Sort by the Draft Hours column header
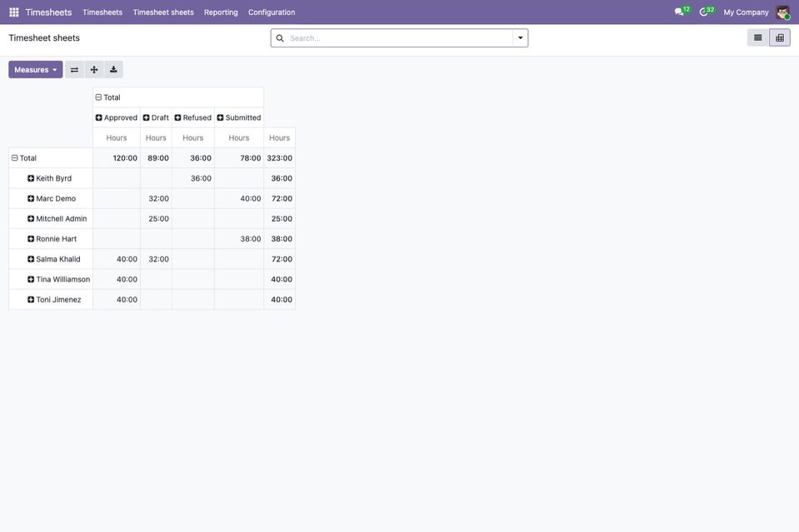The width and height of the screenshot is (799, 532). click(156, 138)
